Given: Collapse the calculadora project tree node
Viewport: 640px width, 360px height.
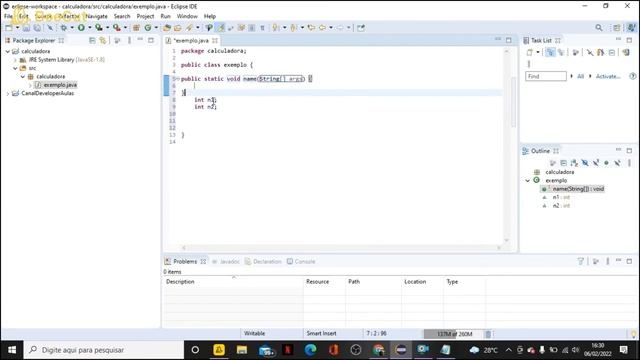Looking at the screenshot, I should 8,51.
